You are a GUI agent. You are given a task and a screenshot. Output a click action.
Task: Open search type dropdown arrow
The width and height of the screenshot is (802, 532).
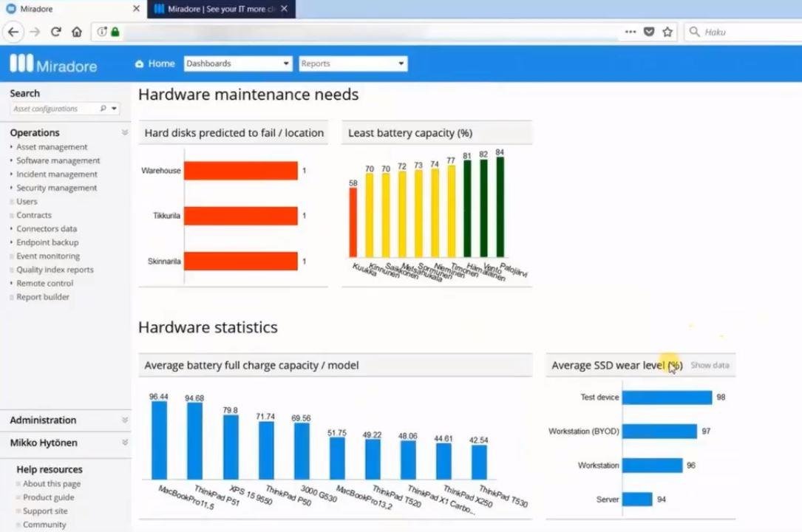(114, 109)
